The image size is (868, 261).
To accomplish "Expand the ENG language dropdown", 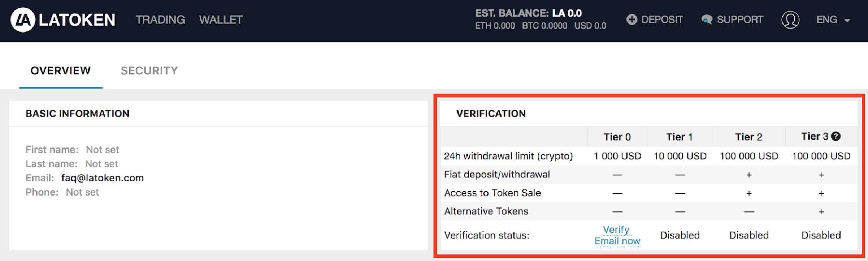I will (833, 20).
